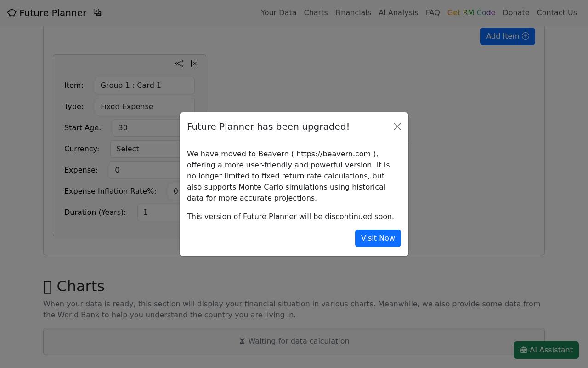588x368 pixels.
Task: Edit the Item name field
Action: point(145,86)
